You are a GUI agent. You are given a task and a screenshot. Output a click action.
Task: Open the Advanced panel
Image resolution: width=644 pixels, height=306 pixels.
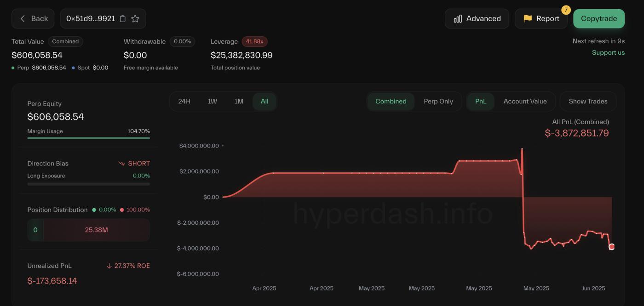point(477,18)
